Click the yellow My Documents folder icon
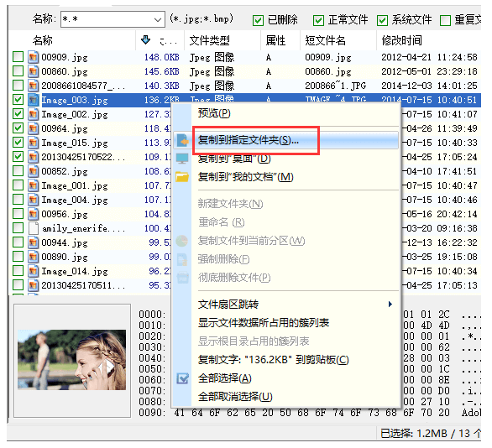Viewport: 492px width, 448px height. (x=182, y=177)
